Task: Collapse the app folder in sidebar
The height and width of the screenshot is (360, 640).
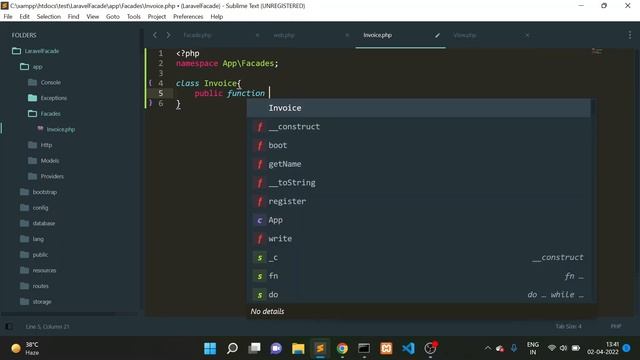Action: point(37,67)
